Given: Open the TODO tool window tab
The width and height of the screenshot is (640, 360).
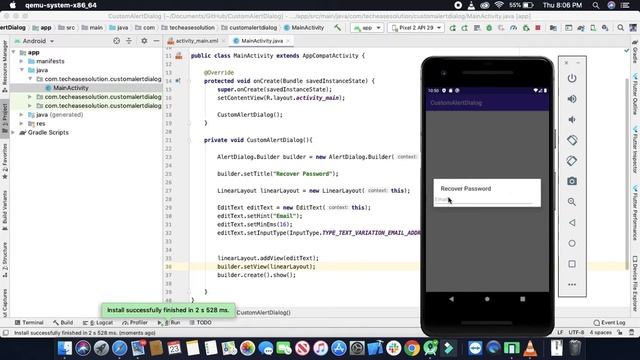Looking at the screenshot, I should pyautogui.click(x=201, y=322).
